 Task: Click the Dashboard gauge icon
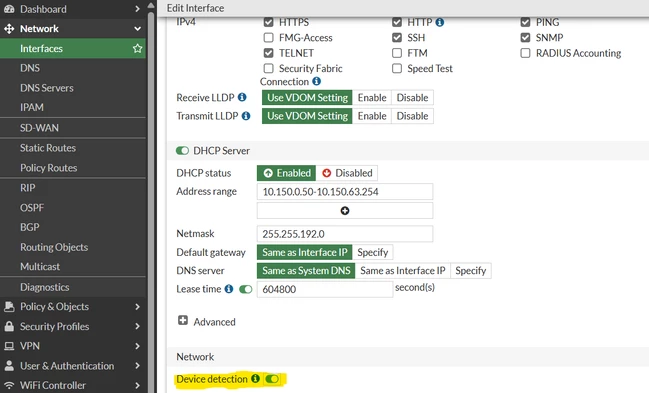tap(9, 9)
